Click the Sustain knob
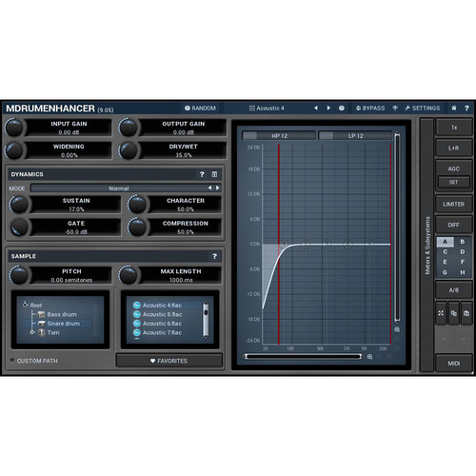476x476 pixels. tap(19, 205)
